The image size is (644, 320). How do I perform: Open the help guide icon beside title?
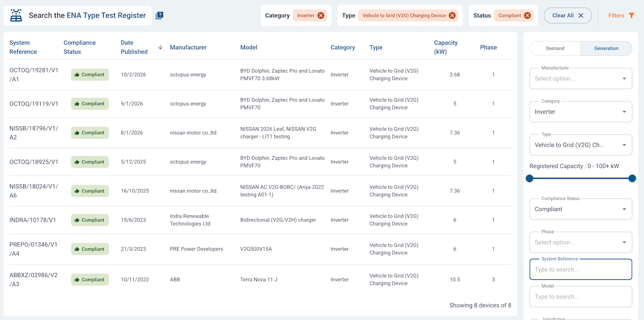(x=159, y=16)
